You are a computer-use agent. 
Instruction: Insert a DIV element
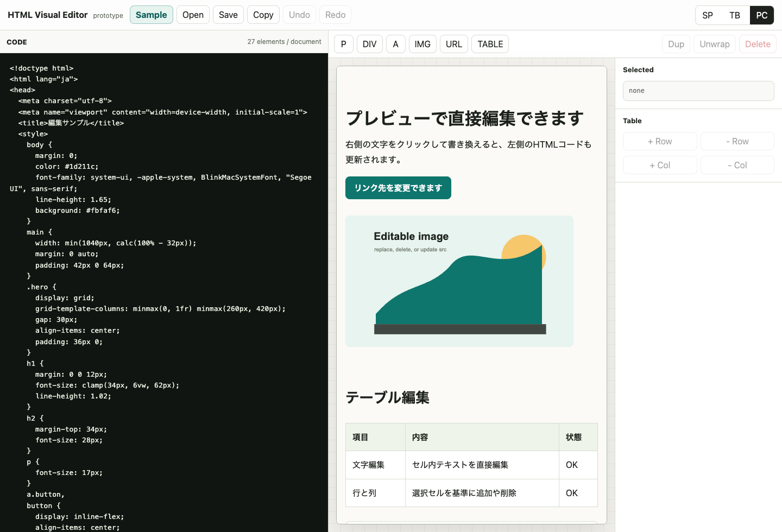370,44
